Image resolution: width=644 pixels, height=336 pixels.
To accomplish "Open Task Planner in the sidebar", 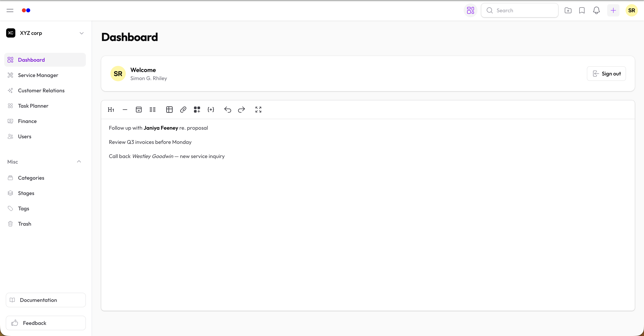I will (45, 106).
